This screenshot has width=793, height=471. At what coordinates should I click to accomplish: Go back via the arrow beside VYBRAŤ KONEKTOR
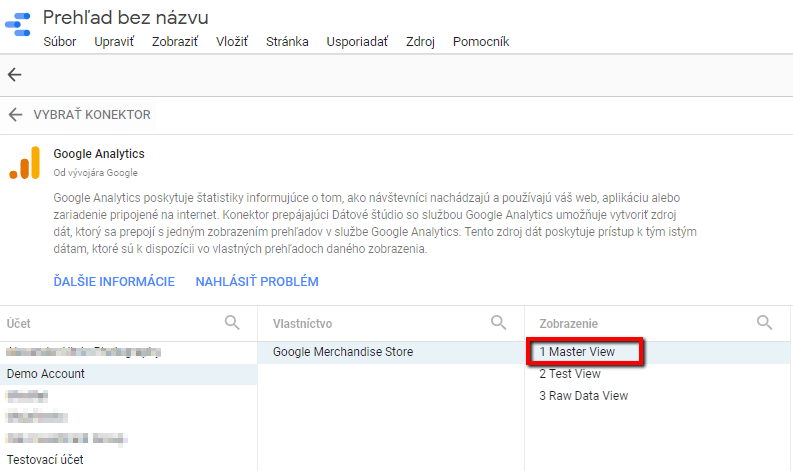tap(16, 115)
